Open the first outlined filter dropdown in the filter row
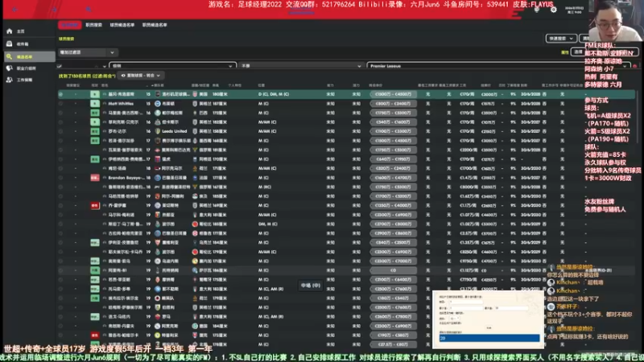This screenshot has height=362, width=644. coord(173,66)
